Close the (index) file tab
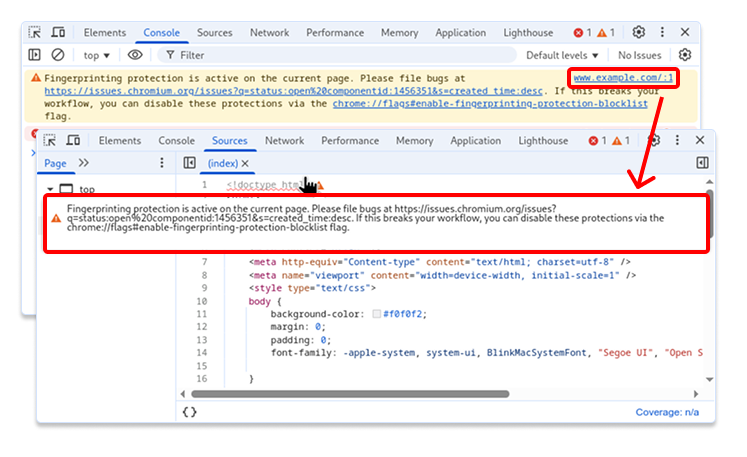747x457 pixels. (x=244, y=163)
